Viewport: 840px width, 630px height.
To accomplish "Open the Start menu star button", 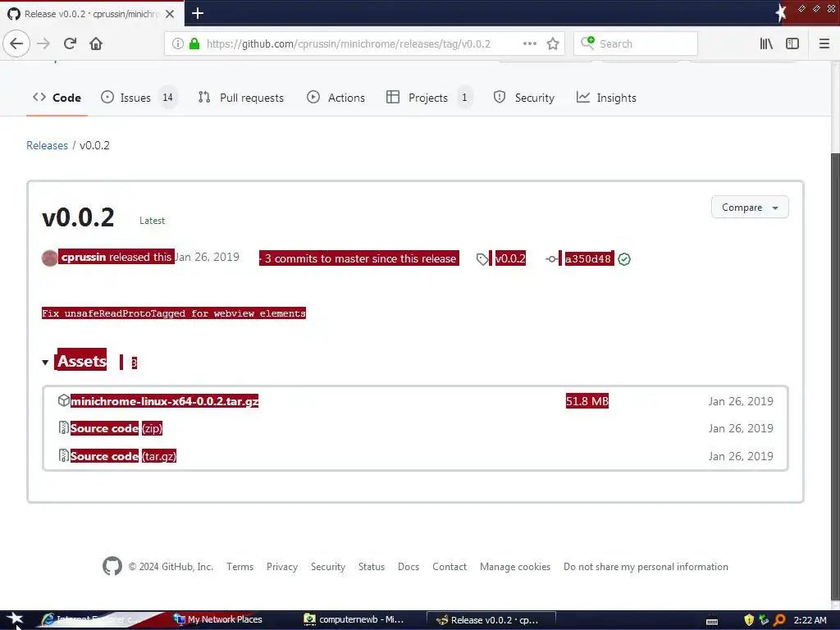I will point(14,620).
